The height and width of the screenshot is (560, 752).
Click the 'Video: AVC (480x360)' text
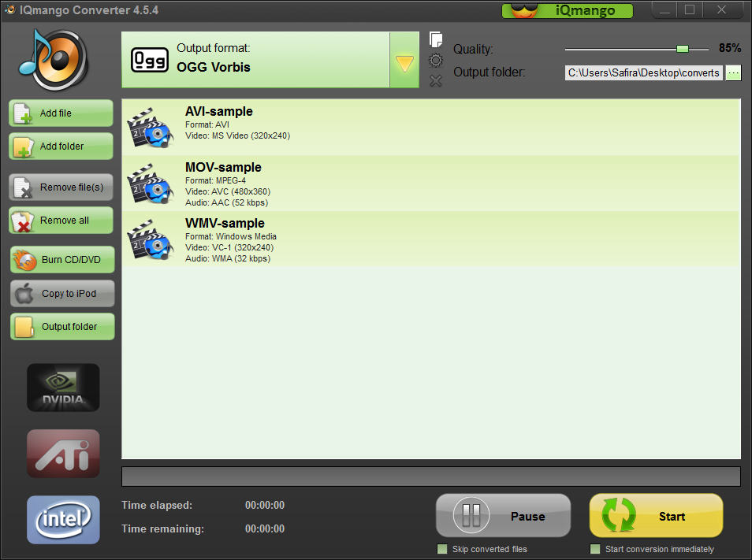pos(228,191)
